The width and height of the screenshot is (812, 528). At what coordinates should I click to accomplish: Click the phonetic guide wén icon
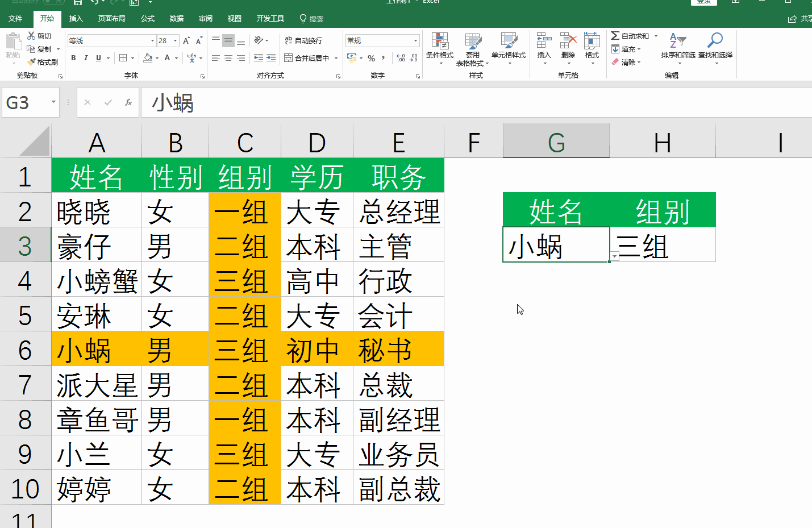point(191,58)
